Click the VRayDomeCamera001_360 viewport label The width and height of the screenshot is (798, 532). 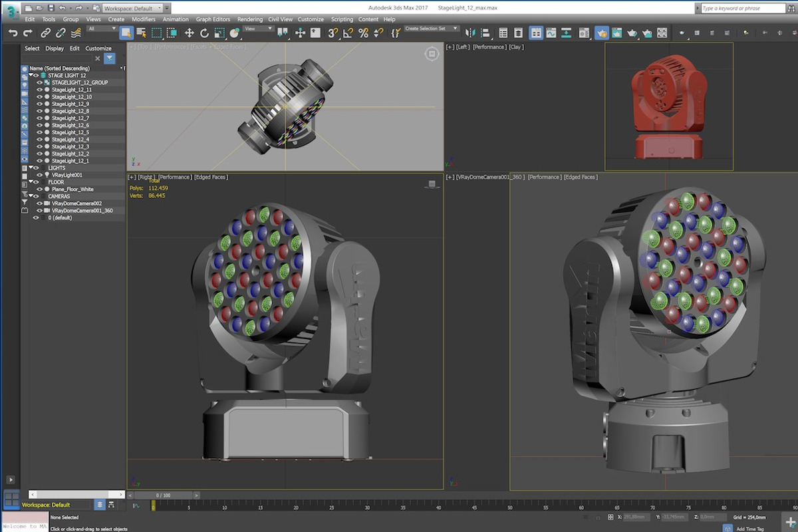(491, 178)
